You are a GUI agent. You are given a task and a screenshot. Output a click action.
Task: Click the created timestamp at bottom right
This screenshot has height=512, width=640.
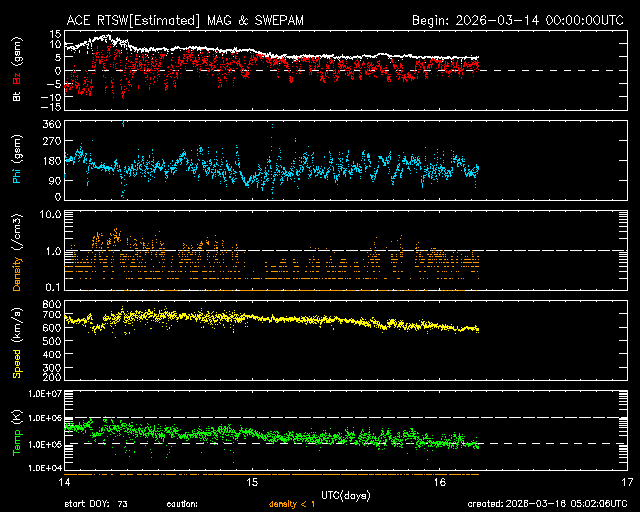(546, 504)
